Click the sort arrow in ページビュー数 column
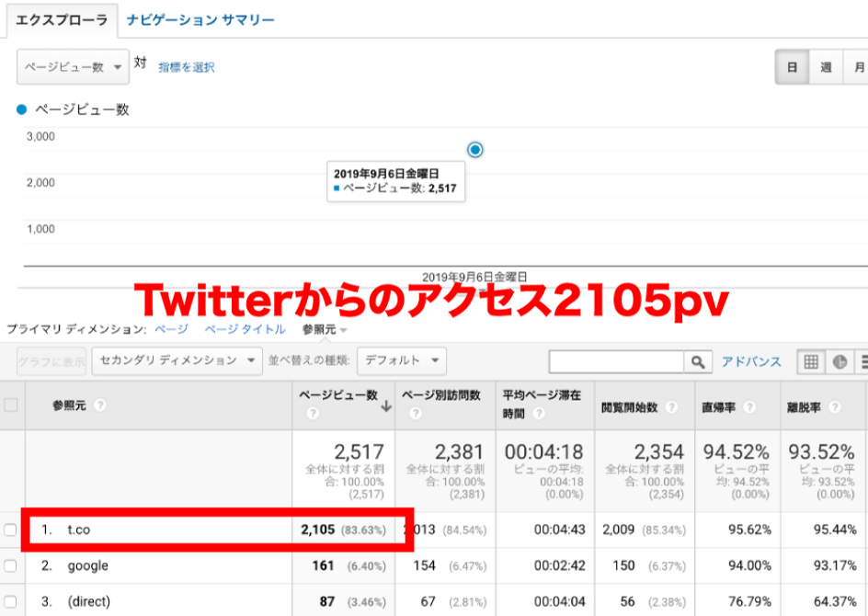Viewport: 868px width, 616px height. point(386,406)
